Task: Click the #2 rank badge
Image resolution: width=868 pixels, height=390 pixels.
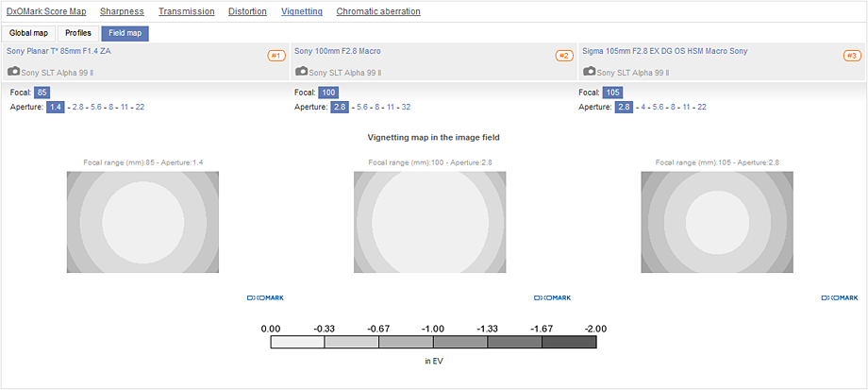Action: tap(564, 56)
